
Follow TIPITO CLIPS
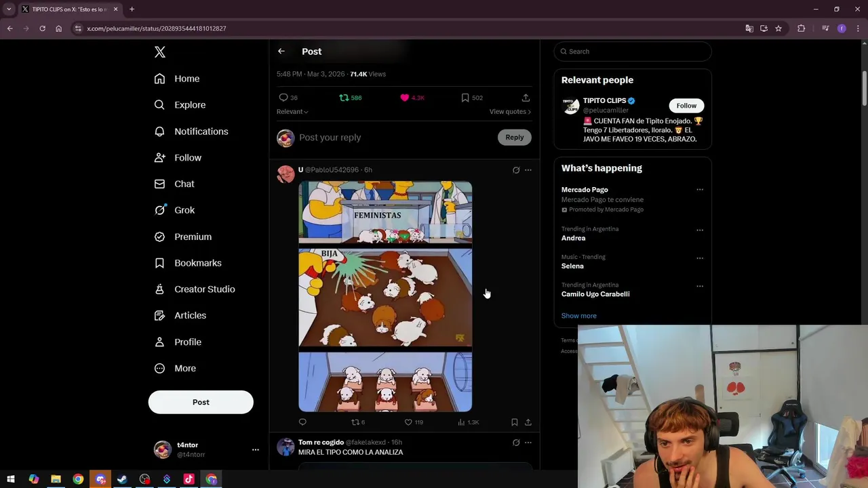686,106
